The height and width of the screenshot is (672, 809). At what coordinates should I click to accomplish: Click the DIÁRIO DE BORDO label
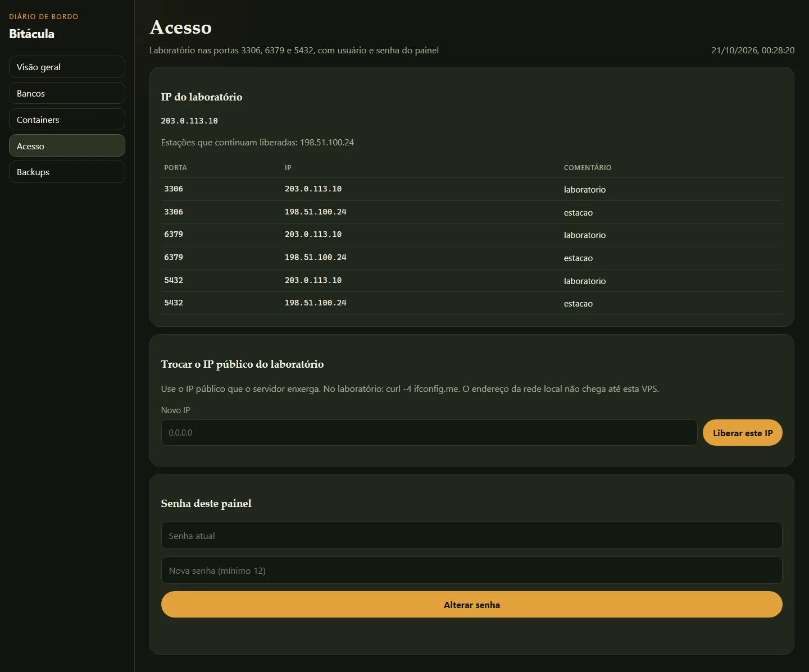tap(44, 17)
